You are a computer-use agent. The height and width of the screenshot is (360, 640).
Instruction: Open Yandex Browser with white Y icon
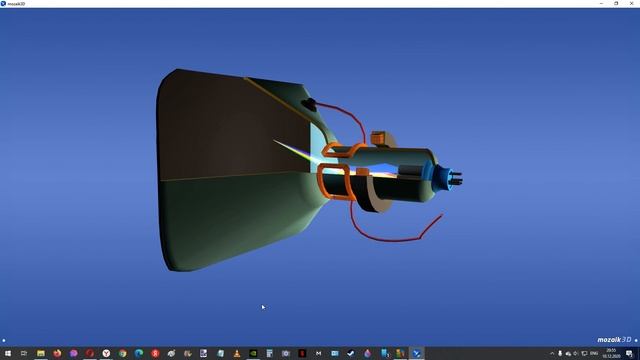pos(106,353)
